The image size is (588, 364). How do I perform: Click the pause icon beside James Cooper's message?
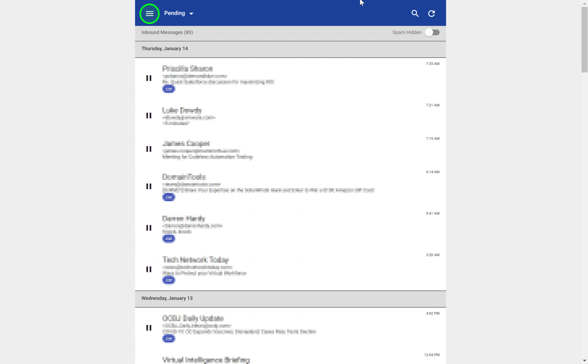click(149, 149)
